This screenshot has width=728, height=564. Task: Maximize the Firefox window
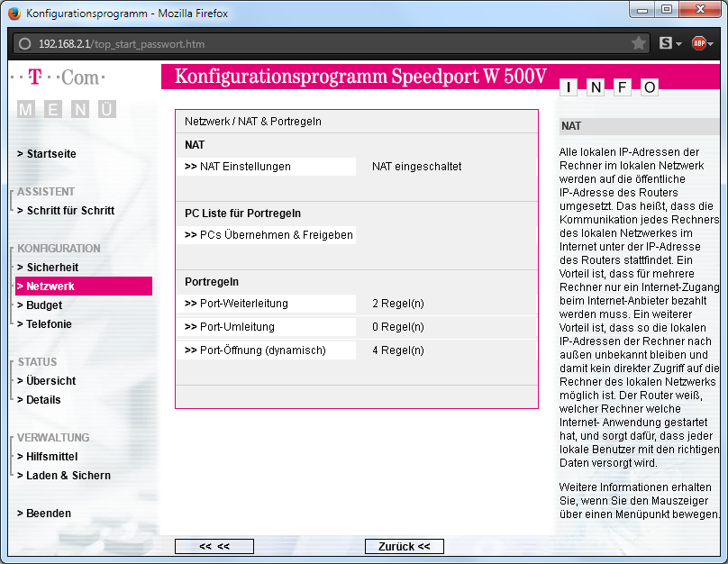click(x=667, y=10)
